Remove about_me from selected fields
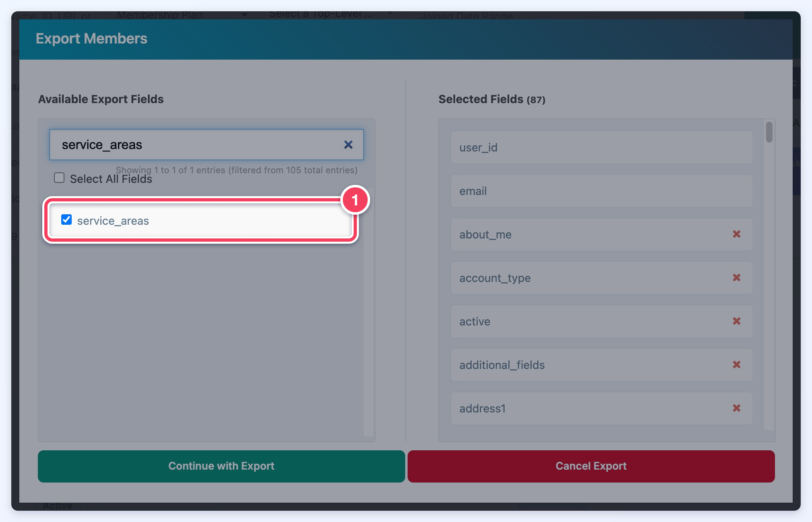 737,234
